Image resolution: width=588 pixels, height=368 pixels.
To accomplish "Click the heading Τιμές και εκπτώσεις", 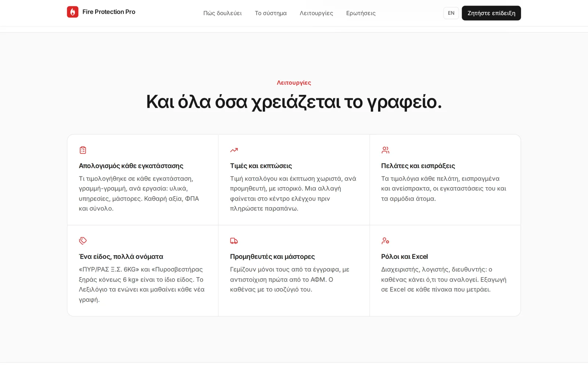I will point(261,166).
